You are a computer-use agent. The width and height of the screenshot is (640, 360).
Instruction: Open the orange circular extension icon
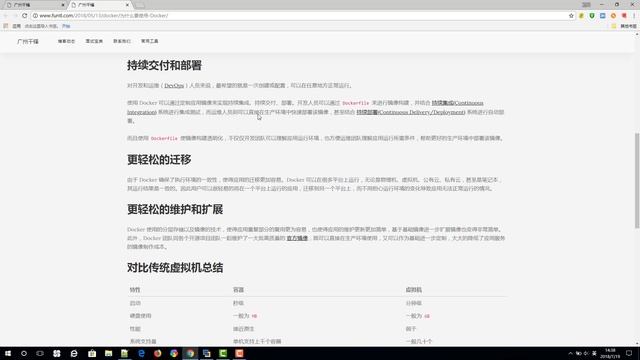613,16
